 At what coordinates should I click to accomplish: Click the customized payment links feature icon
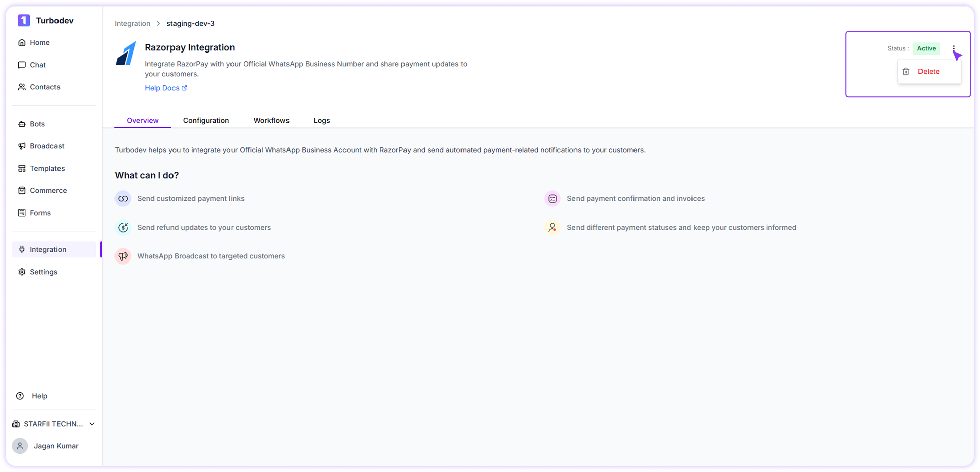point(123,198)
